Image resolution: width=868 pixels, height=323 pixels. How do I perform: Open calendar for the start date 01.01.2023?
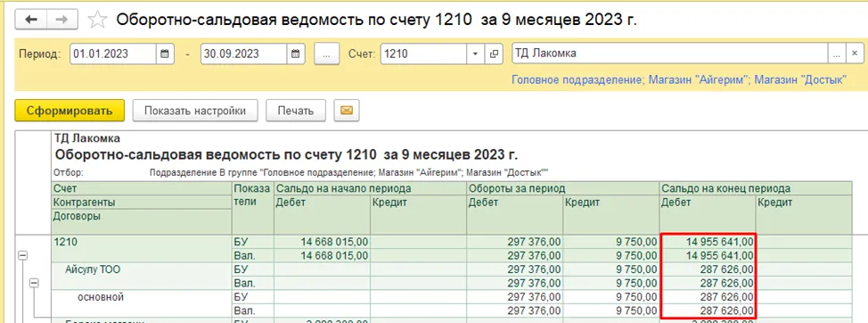pos(164,54)
